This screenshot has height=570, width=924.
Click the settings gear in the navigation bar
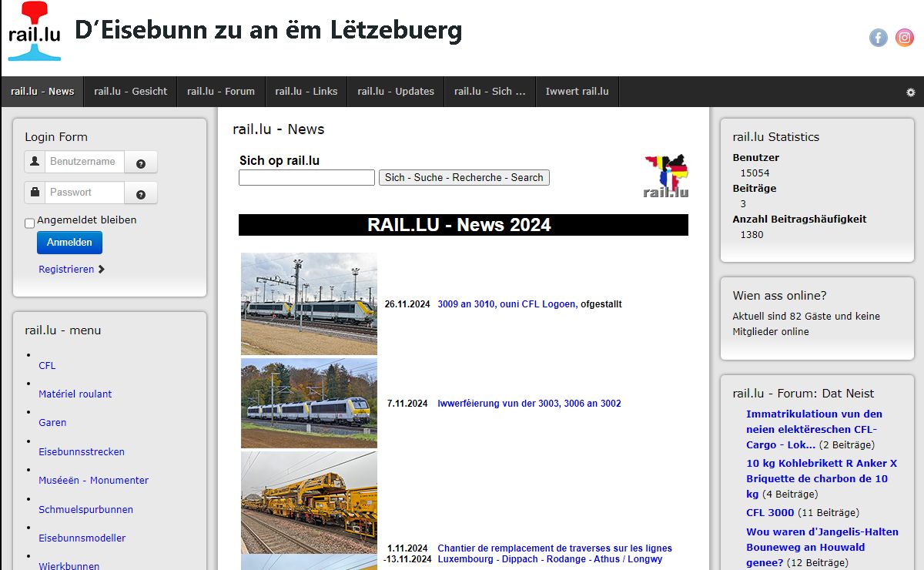[x=911, y=92]
